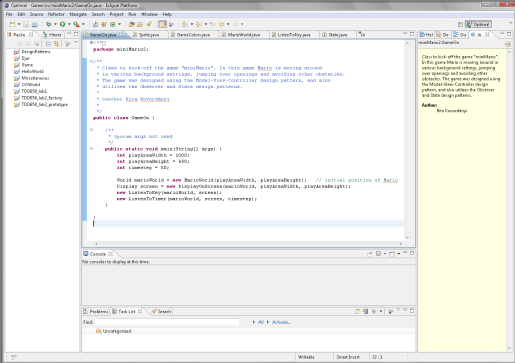The width and height of the screenshot is (515, 363).
Task: Open the Window menu
Action: (x=149, y=14)
